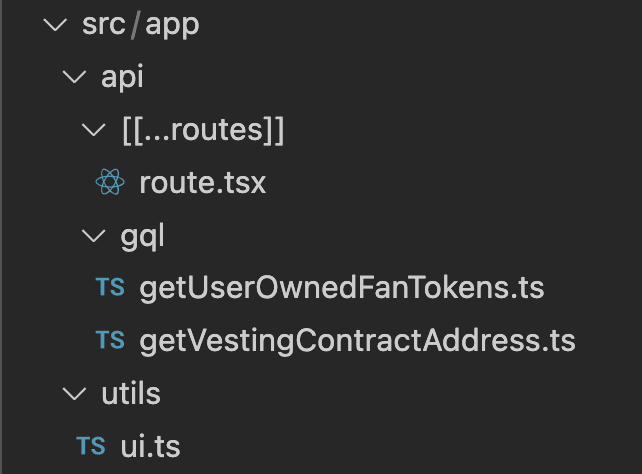The height and width of the screenshot is (474, 642).
Task: Click the TS icon beside getVestingContractAddress.ts
Action: 110,340
